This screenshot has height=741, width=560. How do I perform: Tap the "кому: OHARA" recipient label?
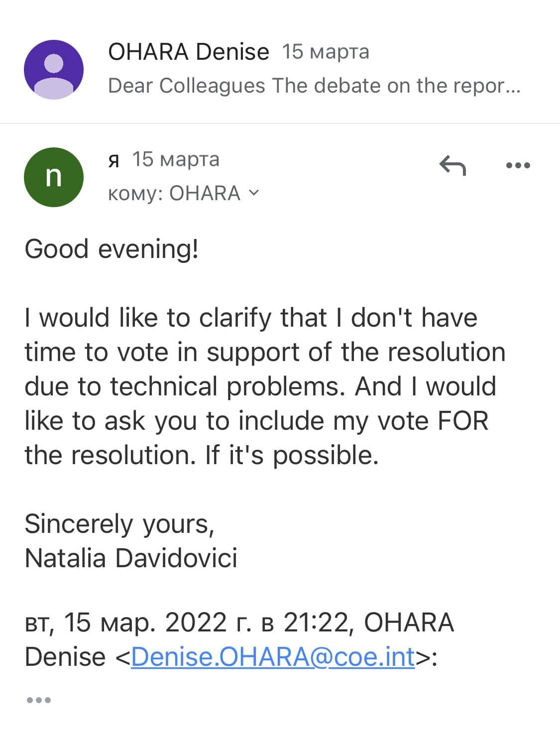click(174, 193)
